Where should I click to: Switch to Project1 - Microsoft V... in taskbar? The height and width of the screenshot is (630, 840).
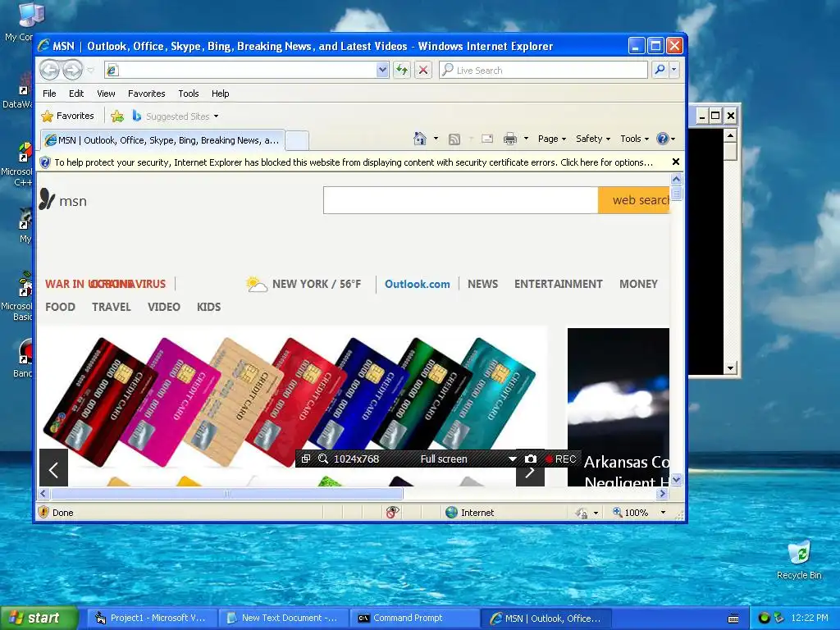coord(152,619)
